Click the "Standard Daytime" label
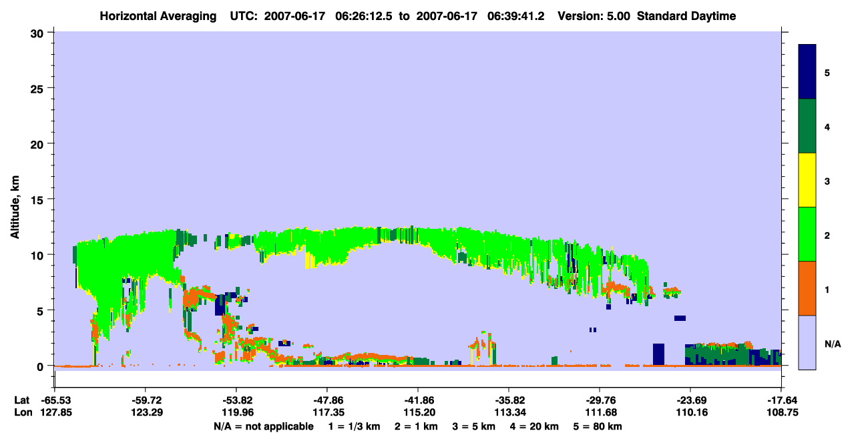 point(686,16)
